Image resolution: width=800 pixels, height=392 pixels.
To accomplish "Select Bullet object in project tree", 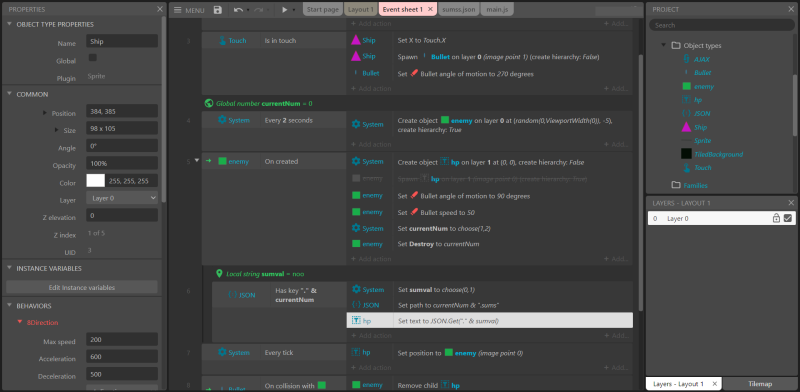I will coord(703,73).
